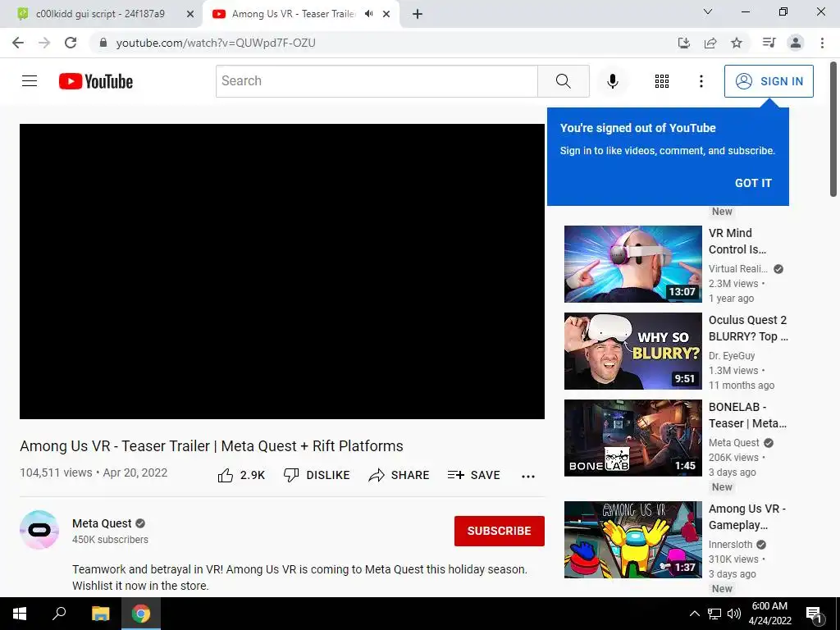Subscribe to Meta Quest channel
840x630 pixels.
500,531
